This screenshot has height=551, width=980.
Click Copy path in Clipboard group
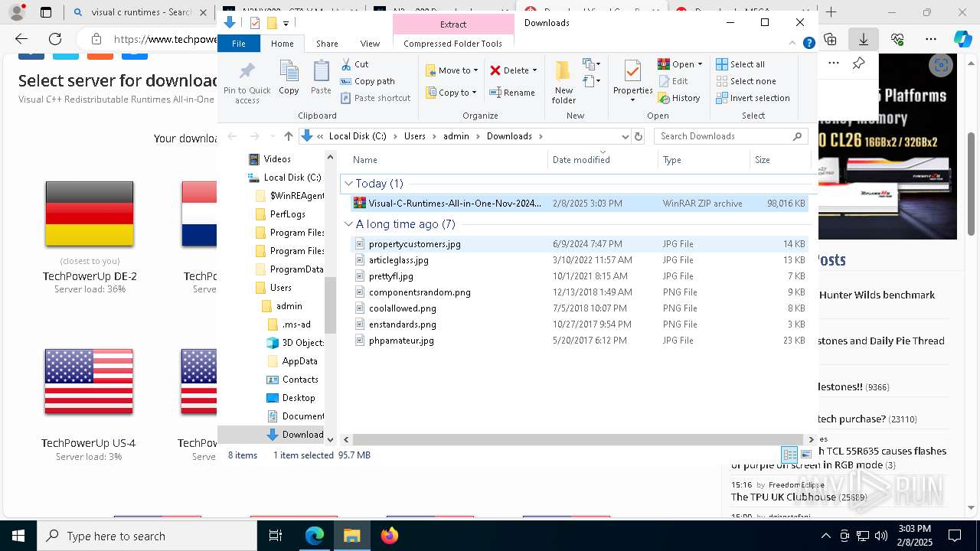coord(367,81)
